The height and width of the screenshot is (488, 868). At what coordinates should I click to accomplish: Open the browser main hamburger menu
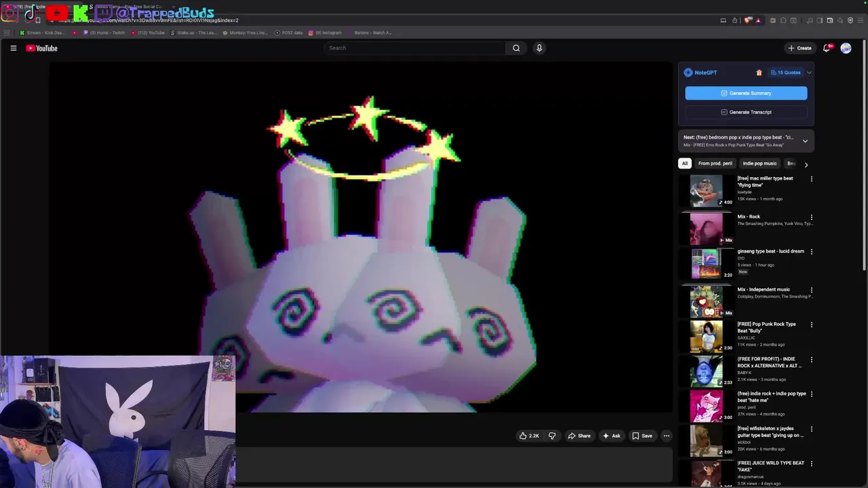[x=861, y=20]
